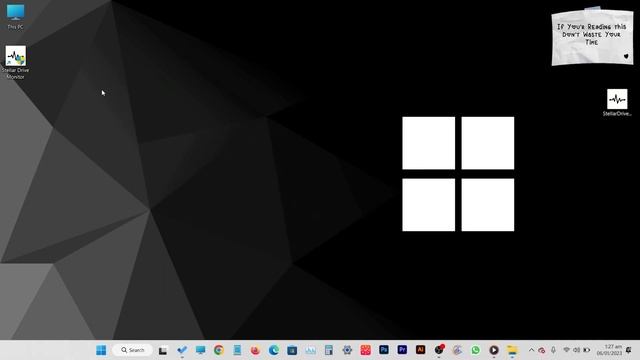The width and height of the screenshot is (640, 360).
Task: Launch Microsoft Edge from the taskbar
Action: (x=274, y=350)
